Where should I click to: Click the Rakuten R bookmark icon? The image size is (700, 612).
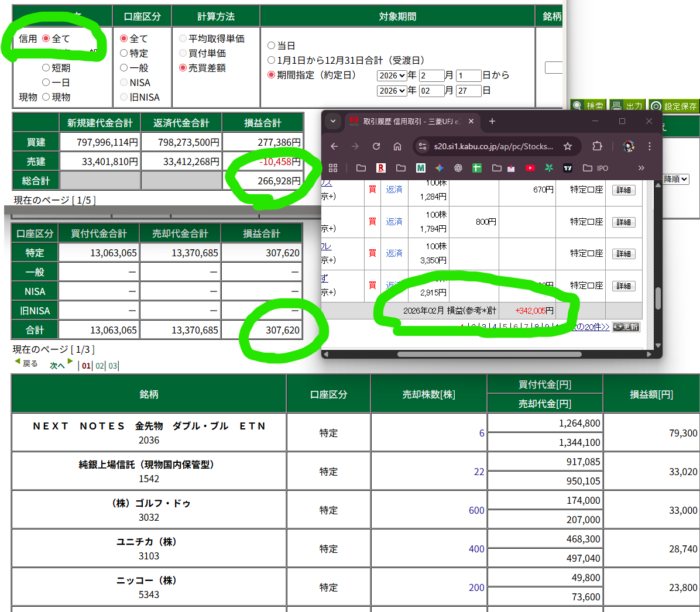pyautogui.click(x=381, y=168)
